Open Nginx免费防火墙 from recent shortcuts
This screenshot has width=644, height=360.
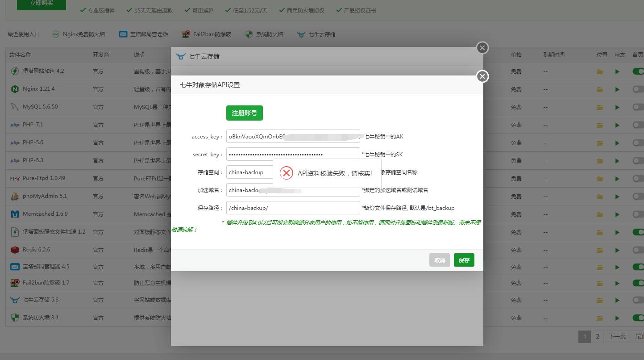79,34
